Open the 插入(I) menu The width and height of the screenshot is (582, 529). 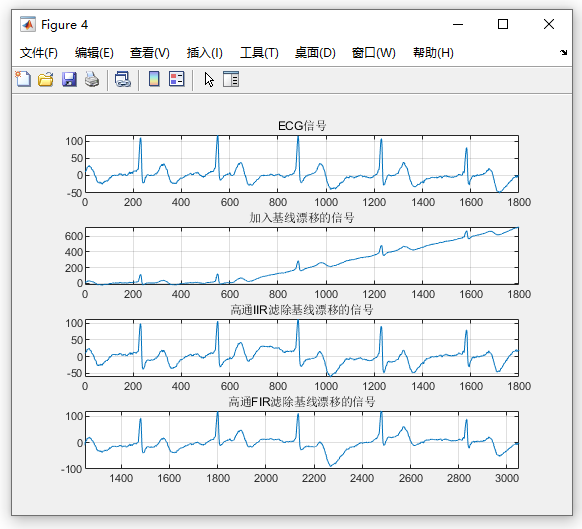[x=205, y=53]
